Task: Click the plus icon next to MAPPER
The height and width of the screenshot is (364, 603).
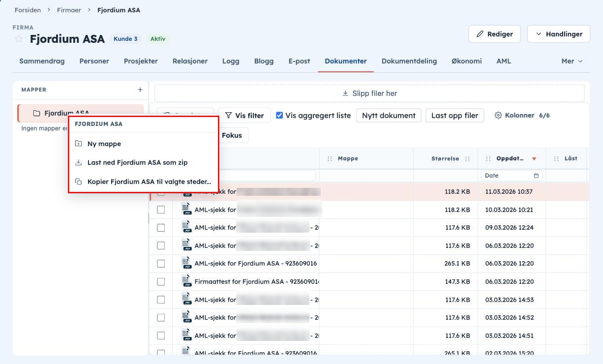Action: click(x=140, y=90)
